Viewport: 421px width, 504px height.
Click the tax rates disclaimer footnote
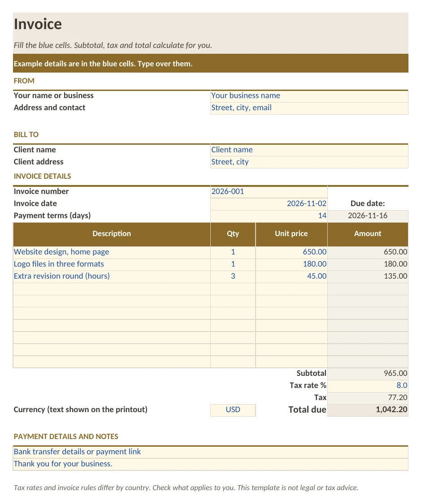coord(186,488)
